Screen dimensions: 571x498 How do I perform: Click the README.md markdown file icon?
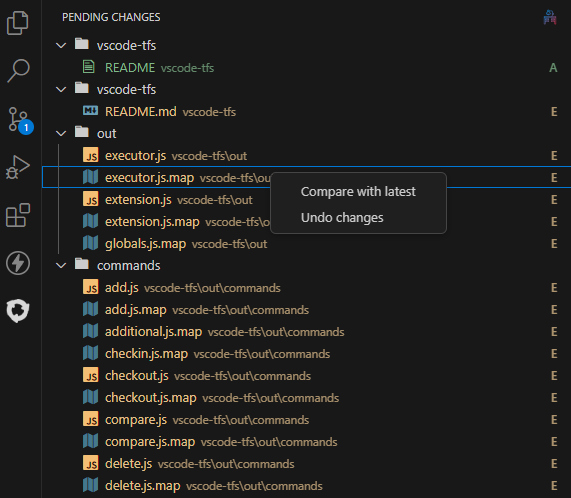90,110
